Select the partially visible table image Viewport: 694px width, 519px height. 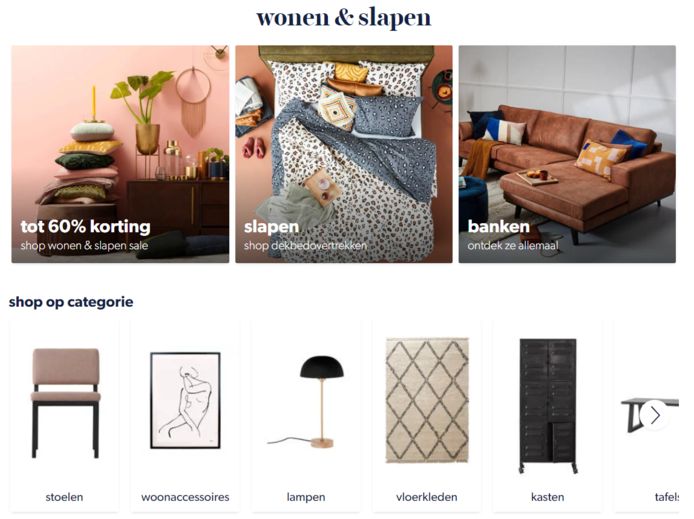click(x=650, y=415)
